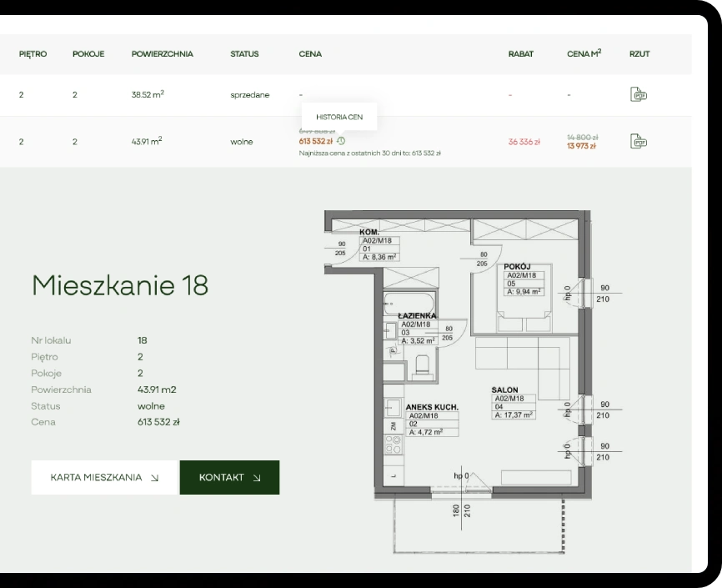Sort table by POKOJE column header
The image size is (722, 588).
point(88,54)
